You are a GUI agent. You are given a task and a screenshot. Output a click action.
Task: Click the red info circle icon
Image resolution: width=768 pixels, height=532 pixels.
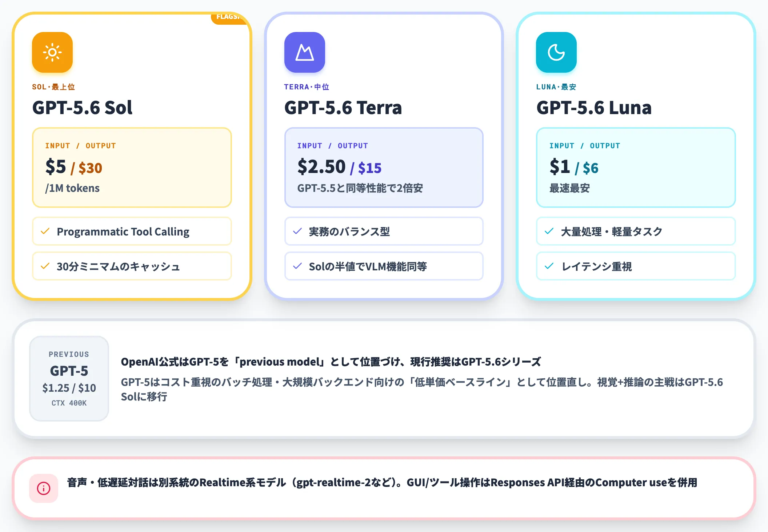pos(44,488)
